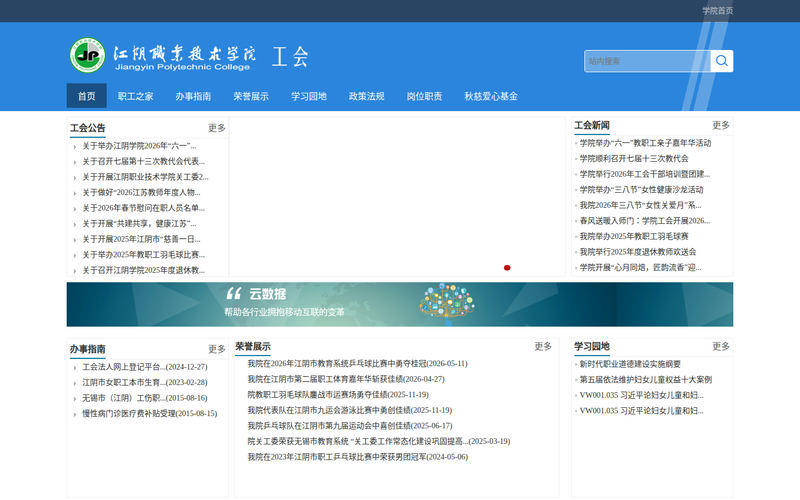Open notice 关于开展江阴职业技术学院关工委2...

(145, 177)
